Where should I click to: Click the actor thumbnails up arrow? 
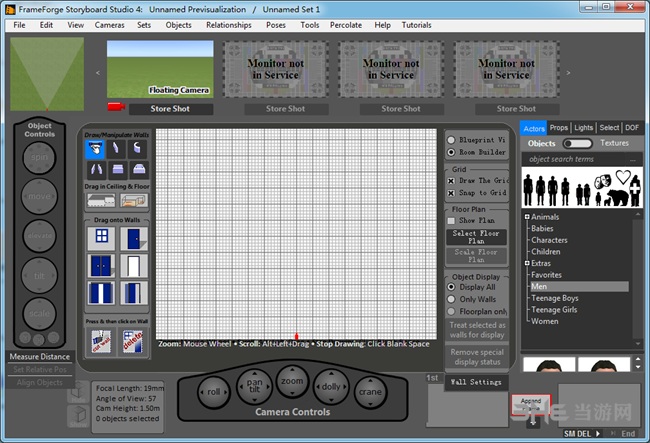pyautogui.click(x=638, y=359)
